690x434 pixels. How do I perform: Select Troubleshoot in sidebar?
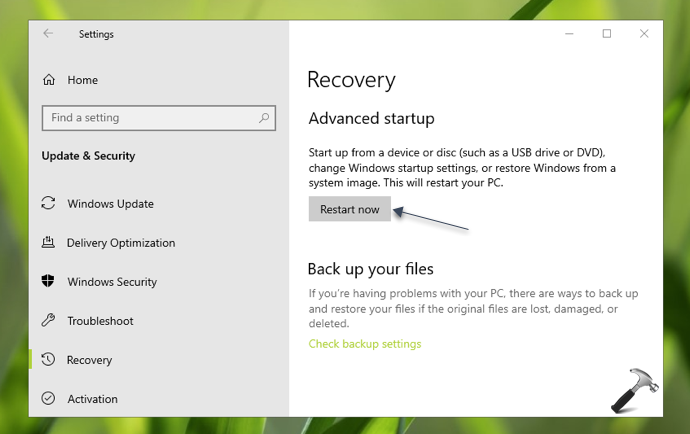click(x=100, y=321)
